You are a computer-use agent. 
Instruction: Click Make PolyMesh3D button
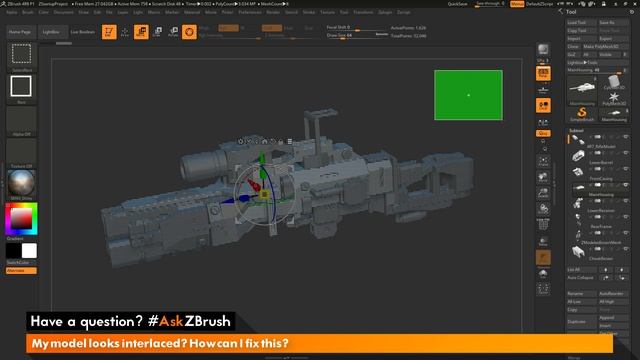pos(606,47)
